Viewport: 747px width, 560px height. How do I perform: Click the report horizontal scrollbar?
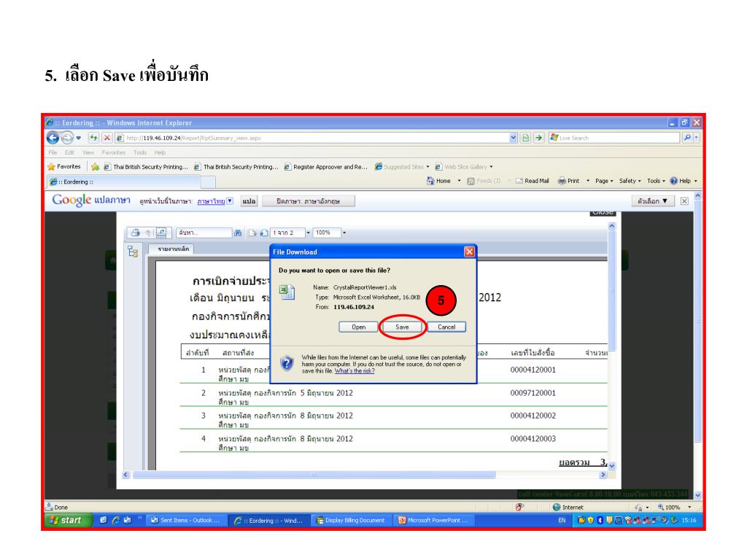(314, 475)
